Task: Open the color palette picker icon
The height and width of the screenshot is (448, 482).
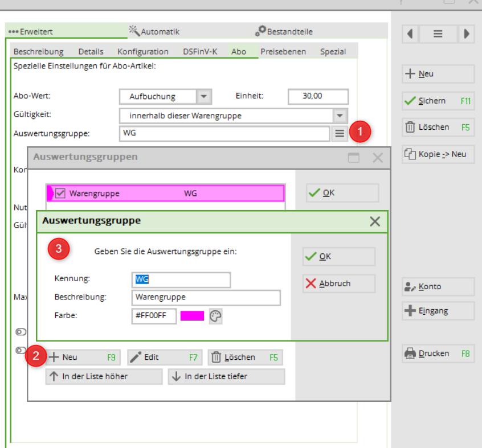Action: (215, 317)
